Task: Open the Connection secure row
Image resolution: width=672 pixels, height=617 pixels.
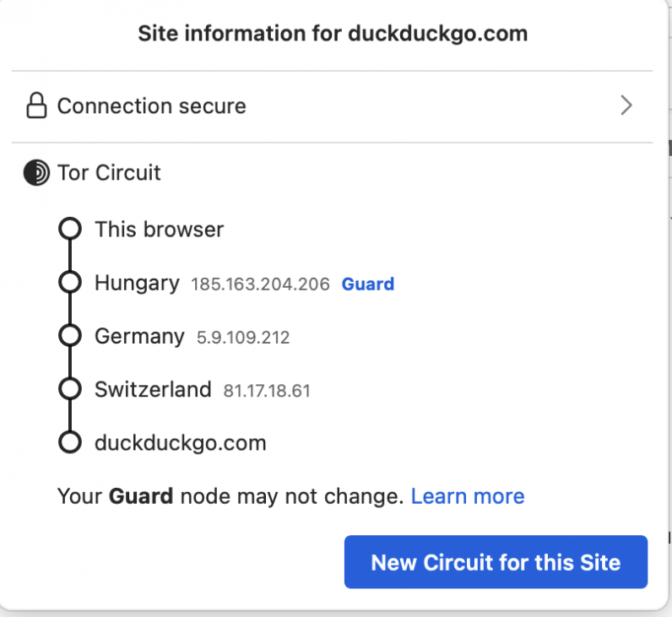Action: (332, 106)
